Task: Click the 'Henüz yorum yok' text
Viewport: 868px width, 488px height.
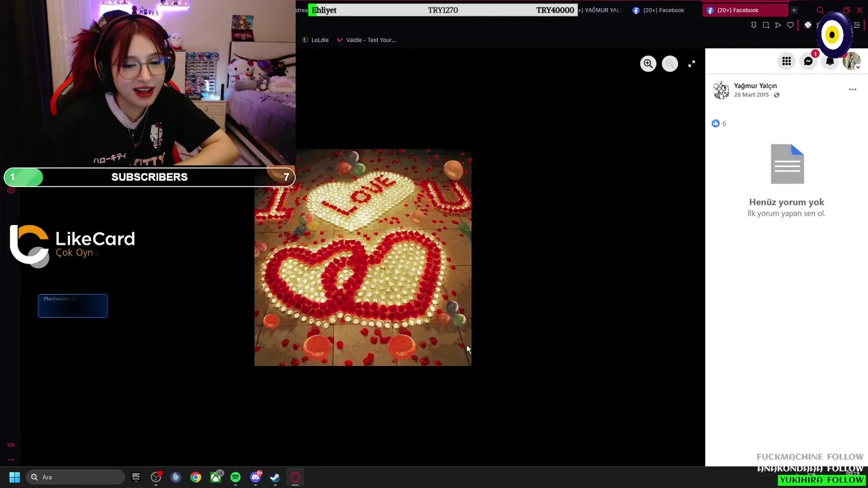Action: [x=787, y=202]
